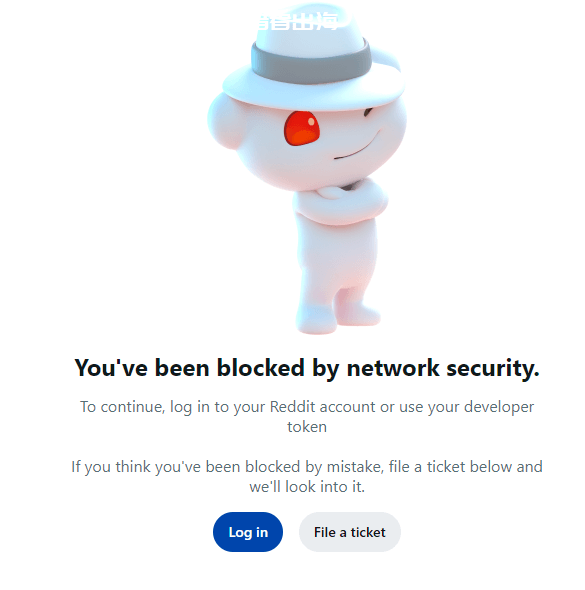Screen dimensions: 585x590
Task: Click the Snoo mascot's red eye
Action: (x=302, y=128)
